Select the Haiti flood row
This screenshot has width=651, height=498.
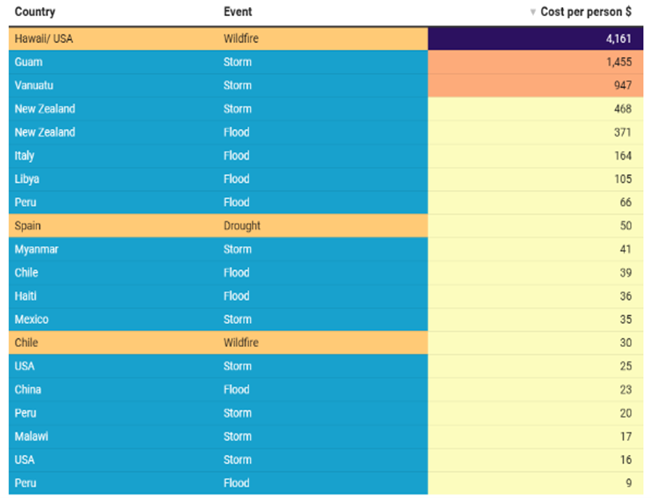[x=326, y=296]
